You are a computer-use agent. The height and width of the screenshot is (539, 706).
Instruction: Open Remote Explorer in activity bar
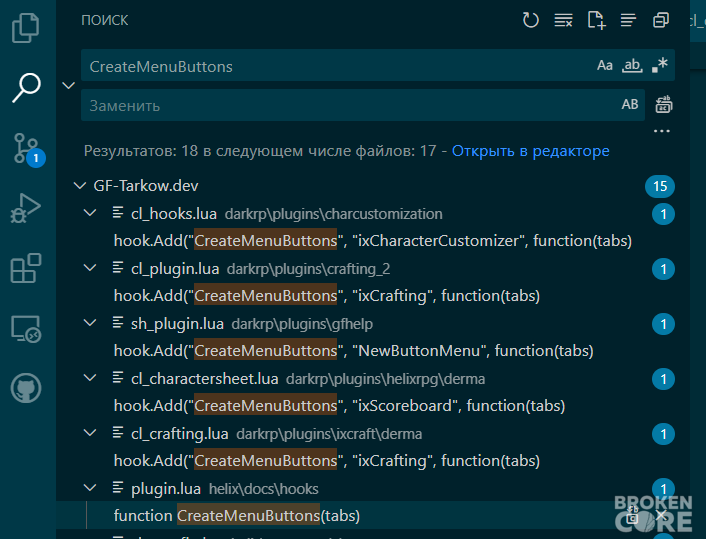(26, 329)
